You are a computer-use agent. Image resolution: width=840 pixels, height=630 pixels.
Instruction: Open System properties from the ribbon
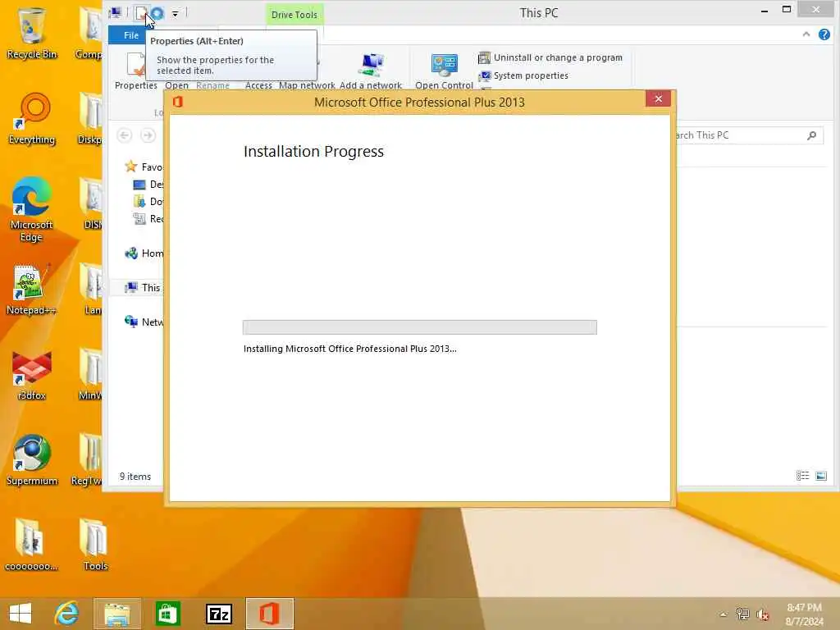click(x=523, y=75)
